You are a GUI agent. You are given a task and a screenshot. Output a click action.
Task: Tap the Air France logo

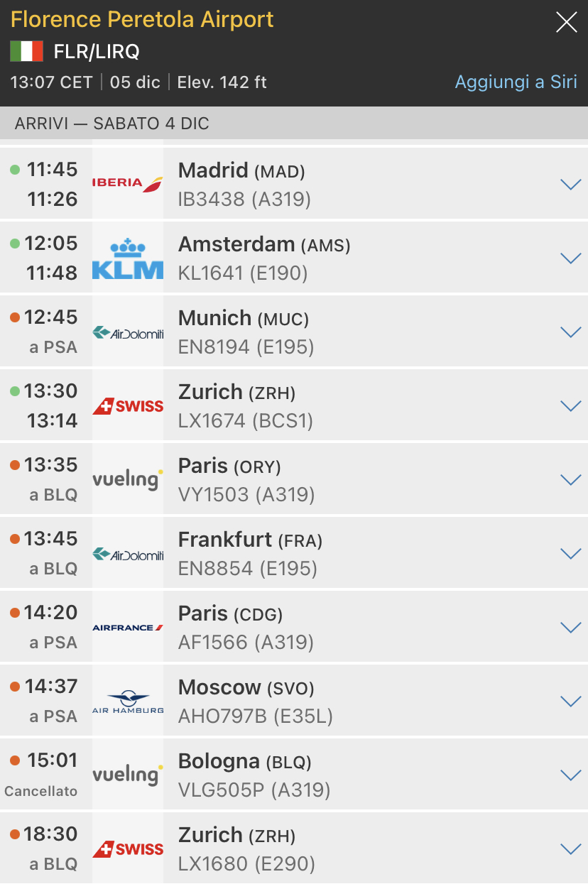point(128,628)
